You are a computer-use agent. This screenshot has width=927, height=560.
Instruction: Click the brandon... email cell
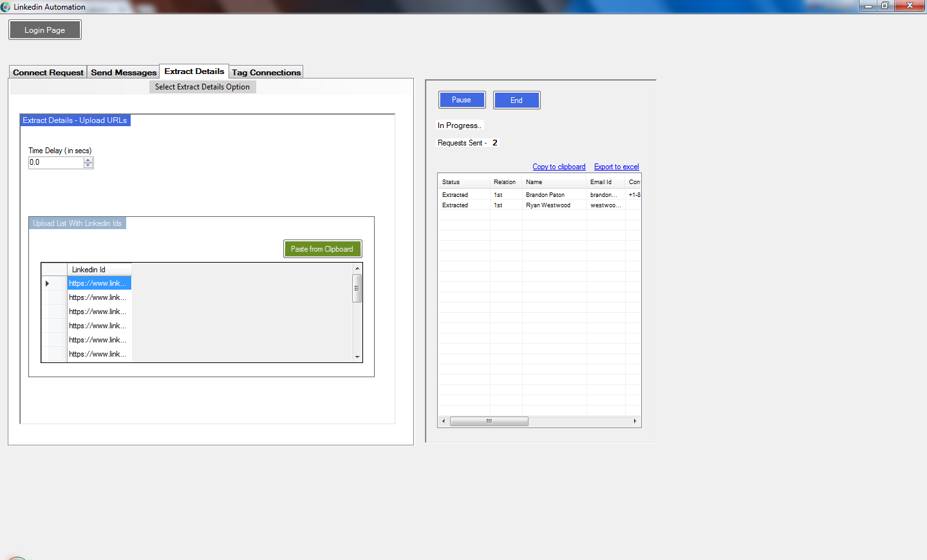tap(606, 195)
